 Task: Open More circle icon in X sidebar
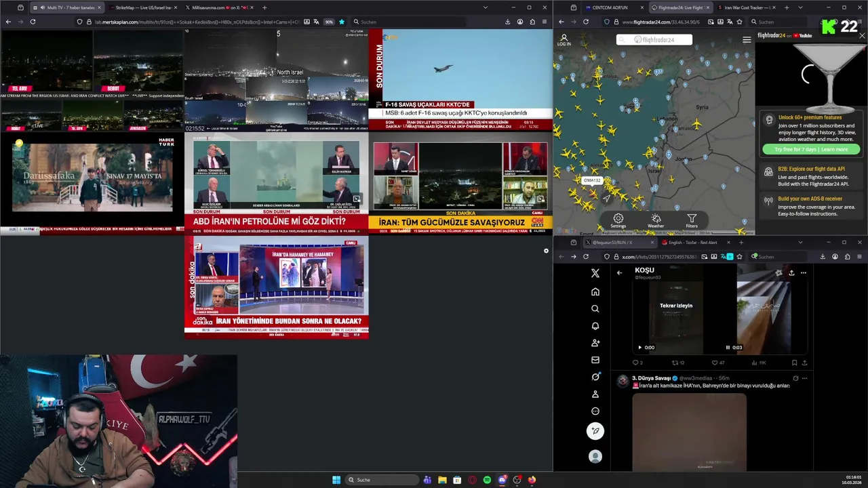[595, 411]
